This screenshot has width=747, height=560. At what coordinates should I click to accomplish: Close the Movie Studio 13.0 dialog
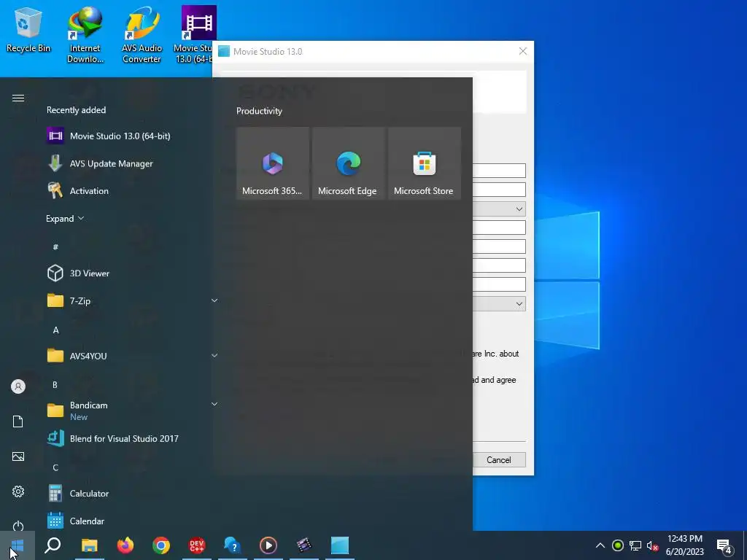522,52
